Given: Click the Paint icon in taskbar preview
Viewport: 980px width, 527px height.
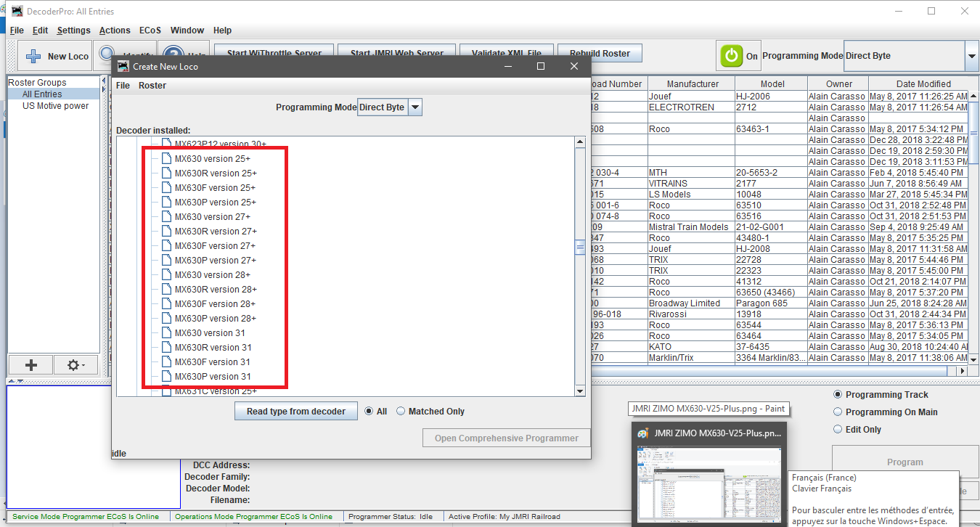Looking at the screenshot, I should point(643,433).
